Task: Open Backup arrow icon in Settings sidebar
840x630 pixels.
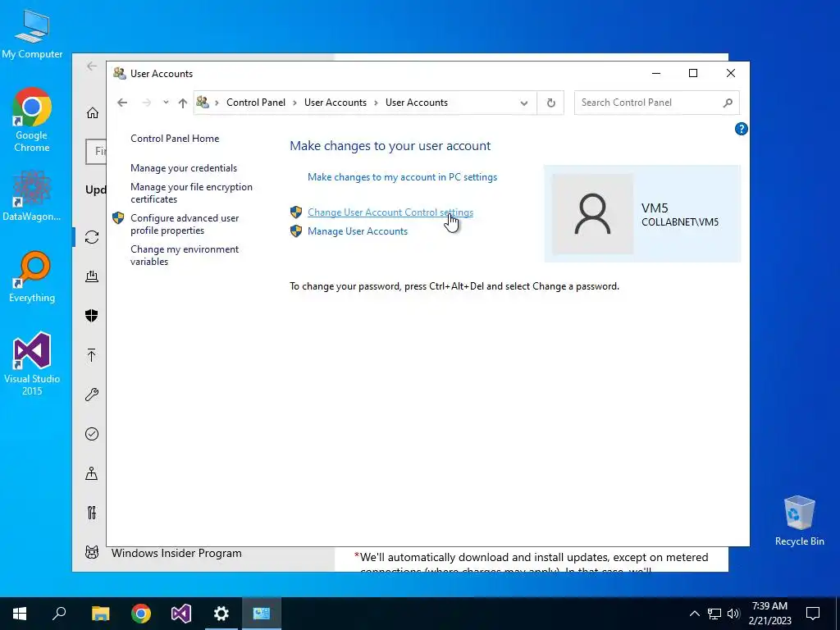Action: tap(92, 354)
